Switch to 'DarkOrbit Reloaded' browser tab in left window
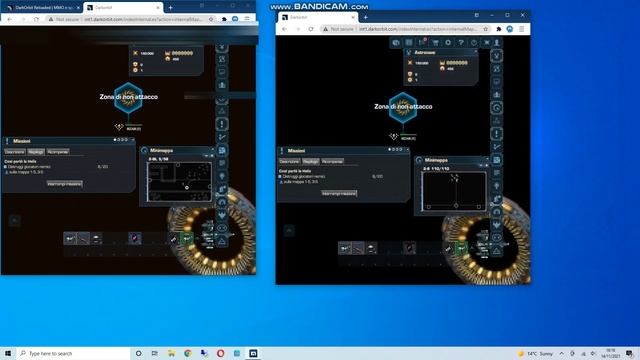 click(x=42, y=7)
